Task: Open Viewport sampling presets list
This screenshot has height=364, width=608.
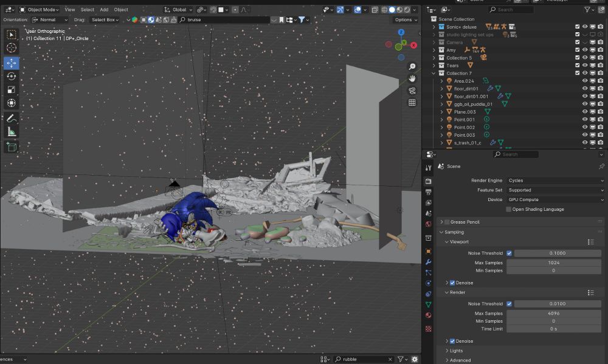Action: pyautogui.click(x=590, y=242)
